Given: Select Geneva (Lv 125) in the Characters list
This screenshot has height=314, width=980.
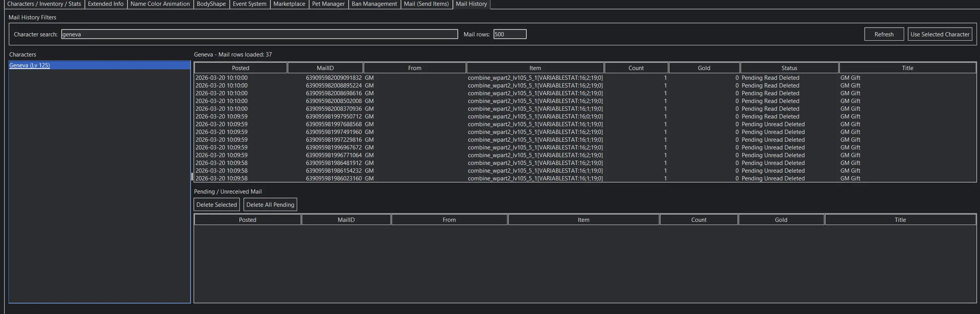Looking at the screenshot, I should 100,65.
